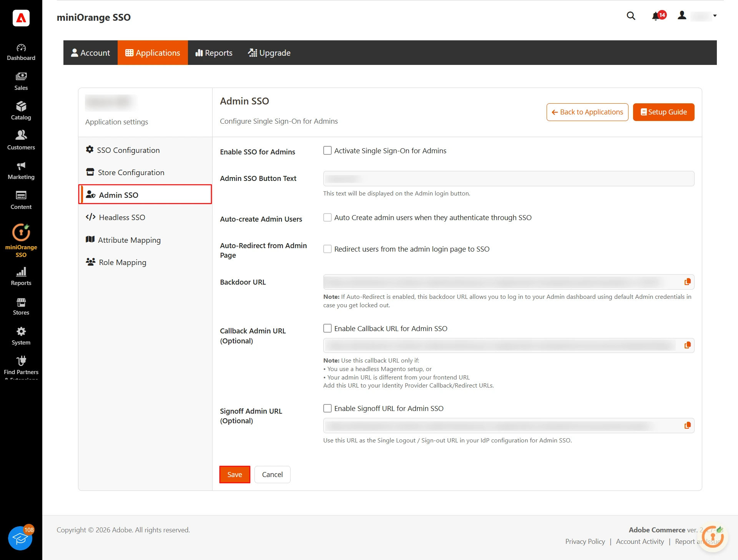Open the Marketing sidebar section
Viewport: 738px width, 560px height.
(21, 171)
